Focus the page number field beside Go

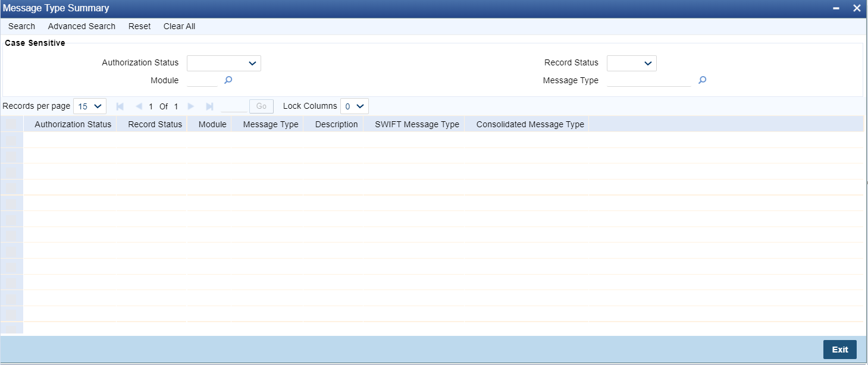pyautogui.click(x=234, y=106)
